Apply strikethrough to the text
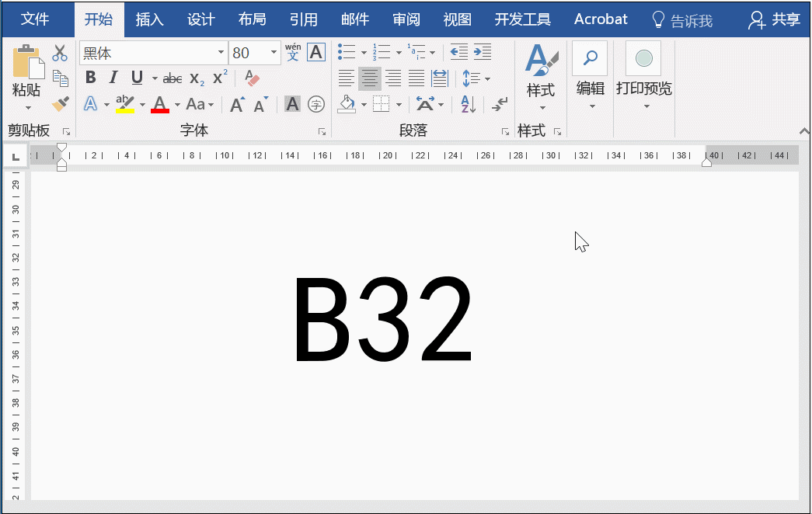 172,78
